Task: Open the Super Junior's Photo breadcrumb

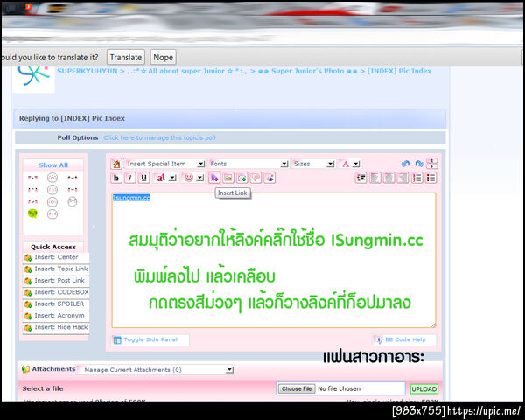Action: (x=307, y=71)
